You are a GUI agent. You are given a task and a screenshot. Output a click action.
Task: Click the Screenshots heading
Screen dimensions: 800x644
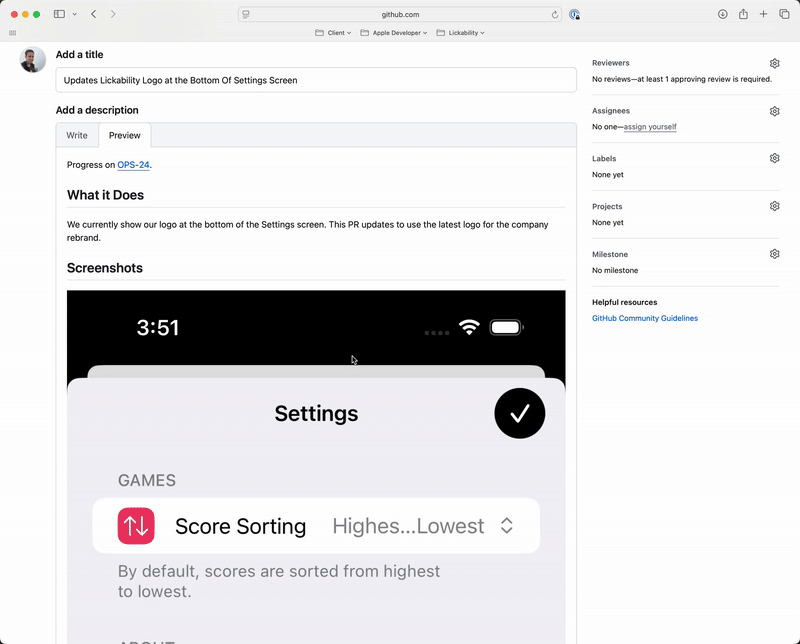[x=105, y=268]
